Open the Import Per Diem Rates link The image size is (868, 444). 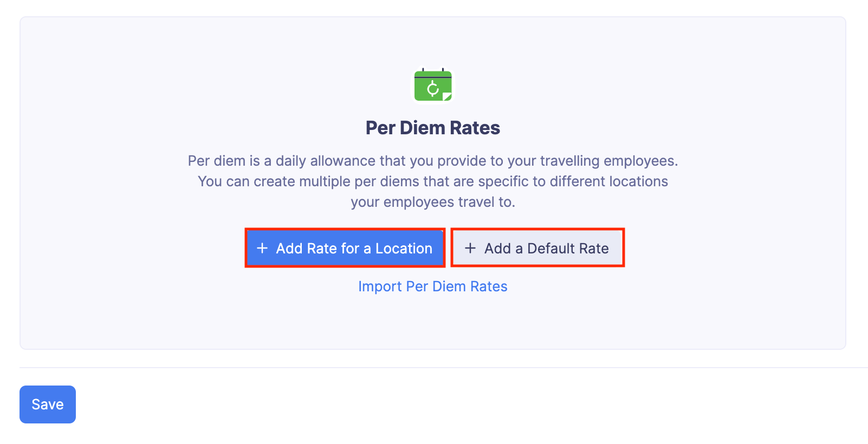coord(432,286)
